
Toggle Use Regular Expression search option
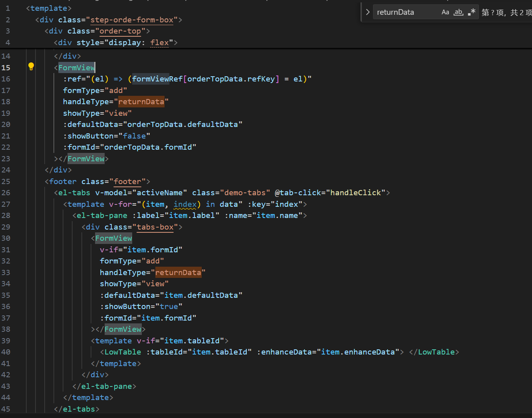tap(472, 12)
